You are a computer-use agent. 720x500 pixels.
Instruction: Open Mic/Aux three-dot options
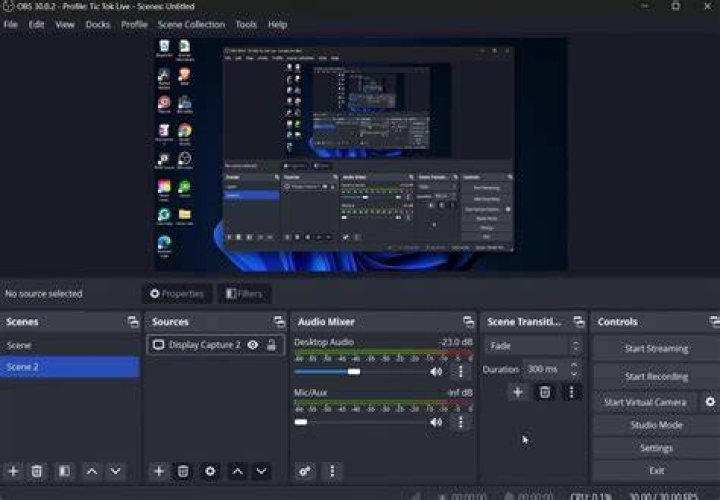[x=461, y=422]
